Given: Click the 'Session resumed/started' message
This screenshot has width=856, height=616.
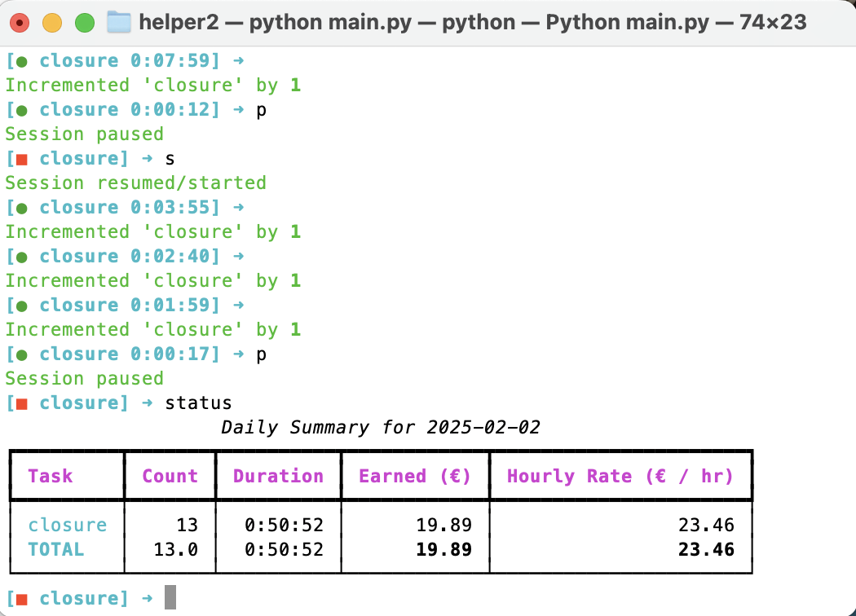Looking at the screenshot, I should [x=136, y=183].
